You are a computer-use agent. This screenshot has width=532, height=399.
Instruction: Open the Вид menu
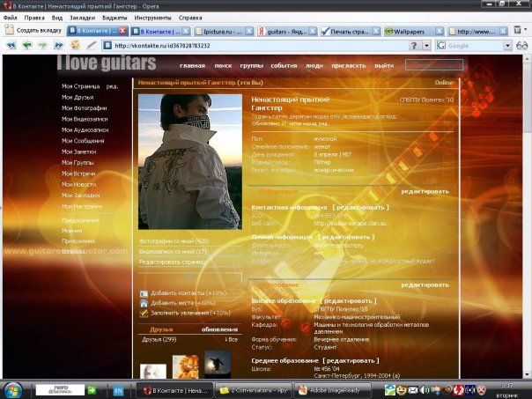coord(57,18)
